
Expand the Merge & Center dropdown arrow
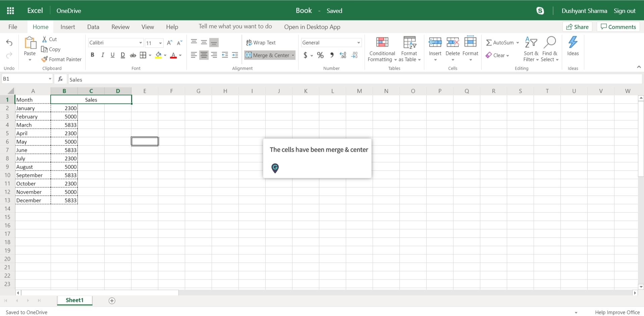pyautogui.click(x=293, y=55)
